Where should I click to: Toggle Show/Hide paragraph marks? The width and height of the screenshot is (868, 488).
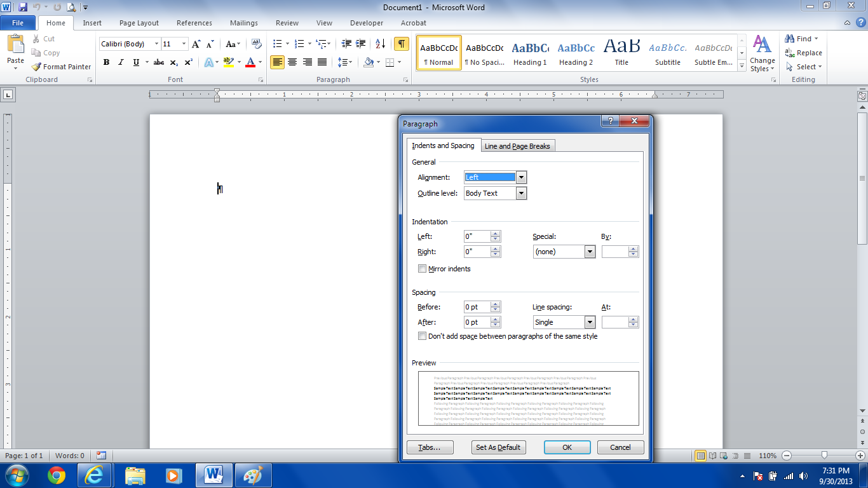pos(401,44)
